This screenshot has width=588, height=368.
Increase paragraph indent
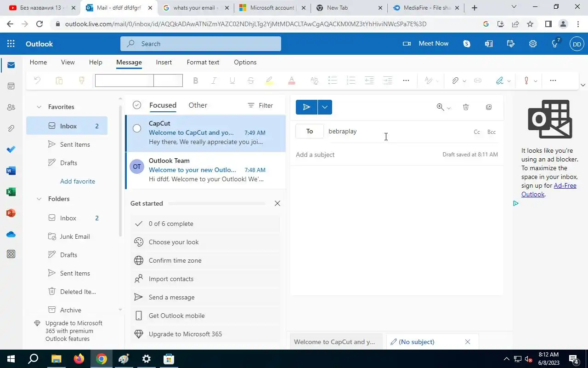[x=388, y=80]
